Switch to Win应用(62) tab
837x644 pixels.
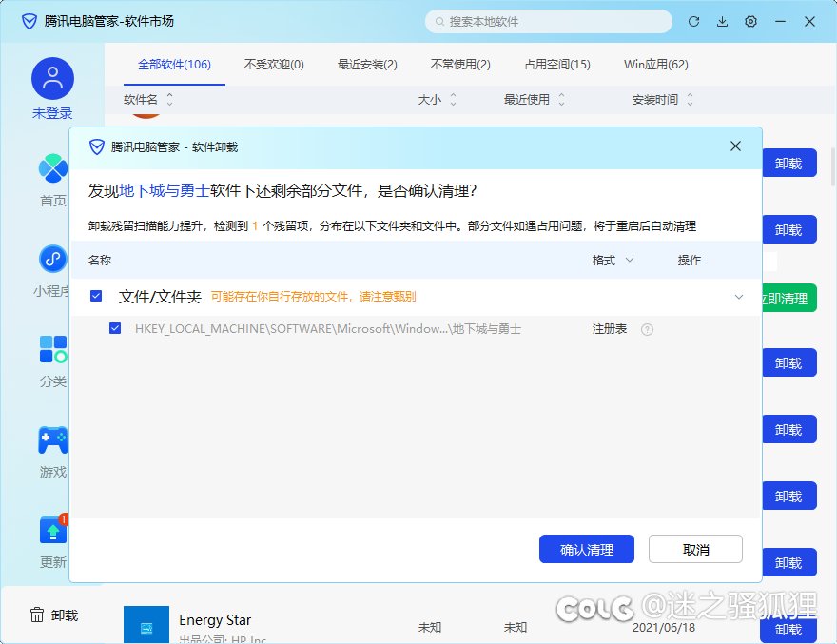coord(656,65)
